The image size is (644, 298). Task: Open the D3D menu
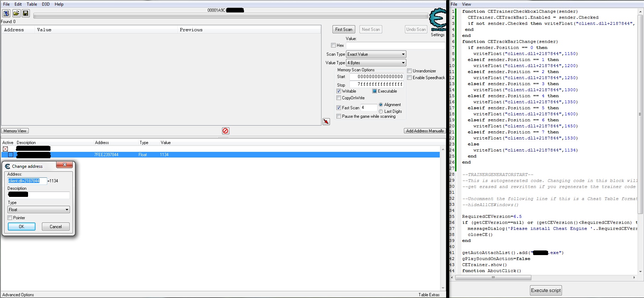pyautogui.click(x=45, y=4)
